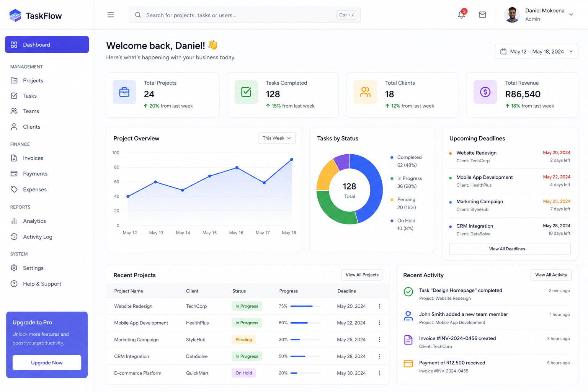
Task: Click Pending status badge for Marketing Campaign
Action: pos(244,340)
